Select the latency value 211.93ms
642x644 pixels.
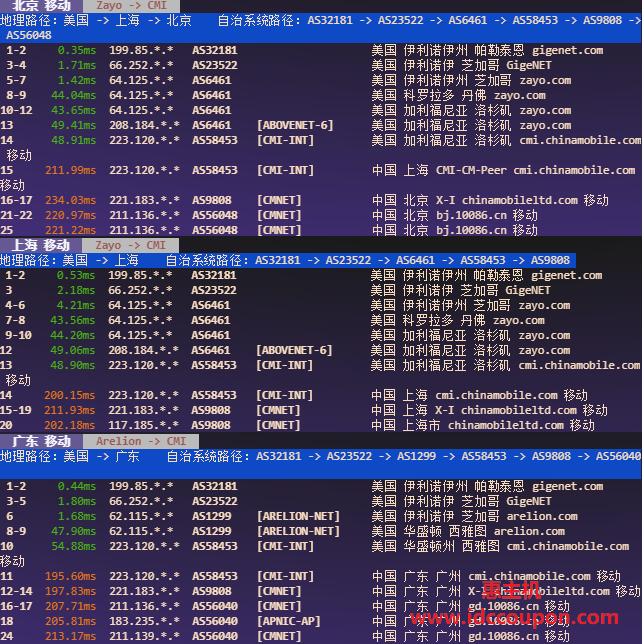(70, 410)
